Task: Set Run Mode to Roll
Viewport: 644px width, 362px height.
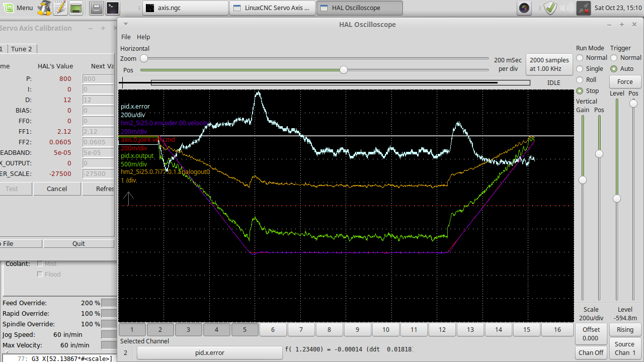Action: pos(586,80)
